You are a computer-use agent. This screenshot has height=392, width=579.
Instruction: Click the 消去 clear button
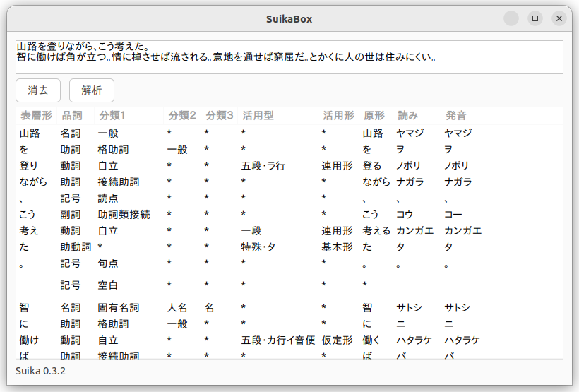[x=38, y=90]
